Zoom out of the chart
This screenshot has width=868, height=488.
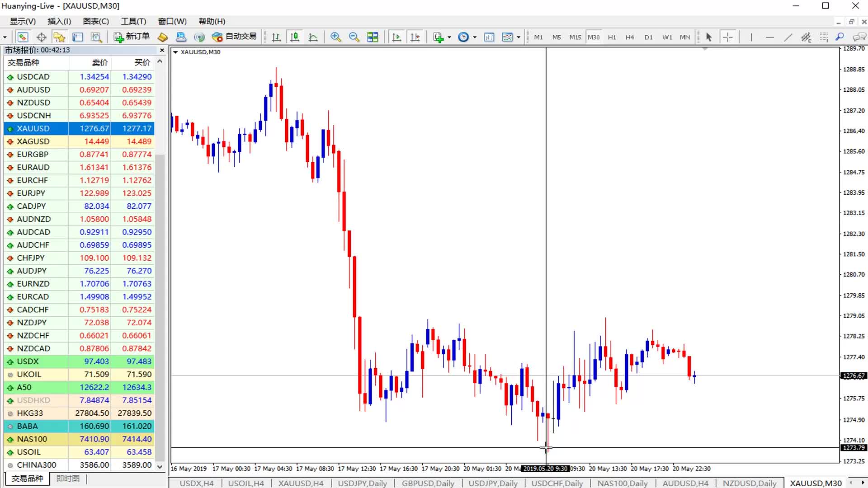354,37
